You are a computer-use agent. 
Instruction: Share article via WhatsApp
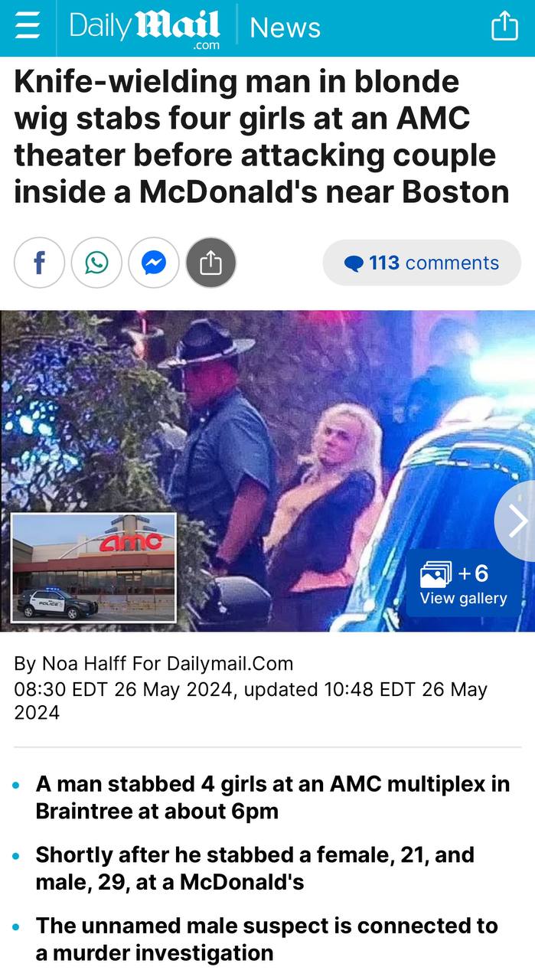pyautogui.click(x=96, y=263)
